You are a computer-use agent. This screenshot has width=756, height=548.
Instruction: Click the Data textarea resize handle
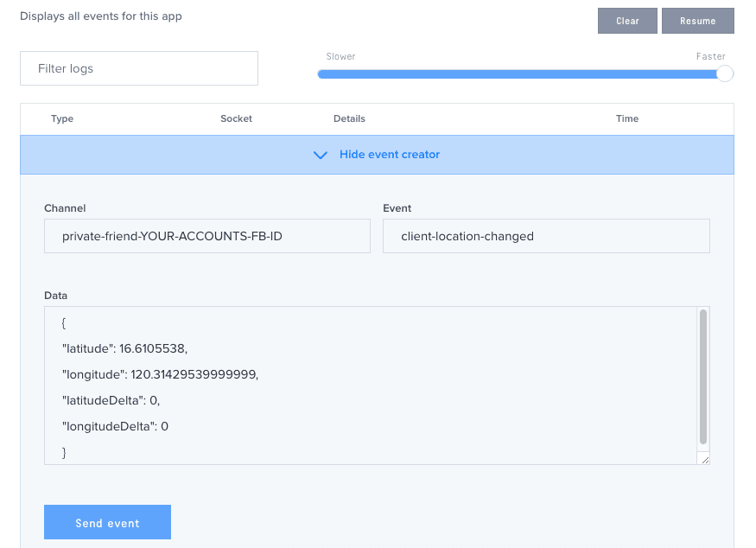[x=705, y=460]
